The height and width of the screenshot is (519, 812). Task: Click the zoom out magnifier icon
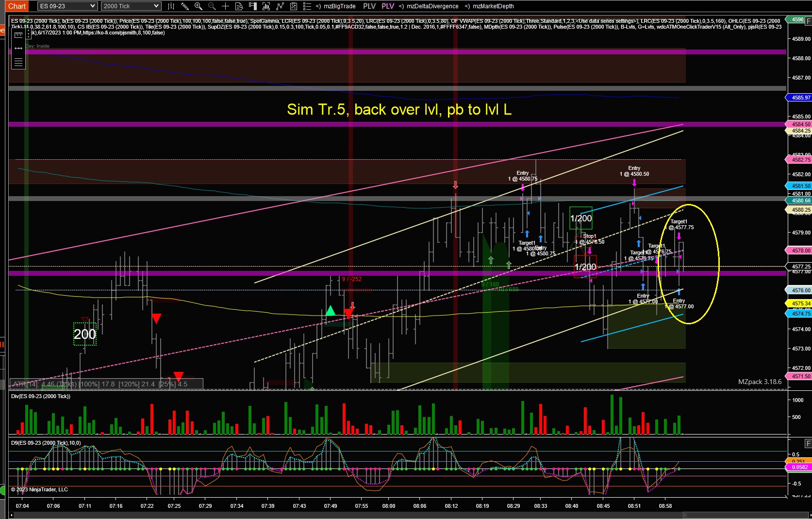pos(212,6)
